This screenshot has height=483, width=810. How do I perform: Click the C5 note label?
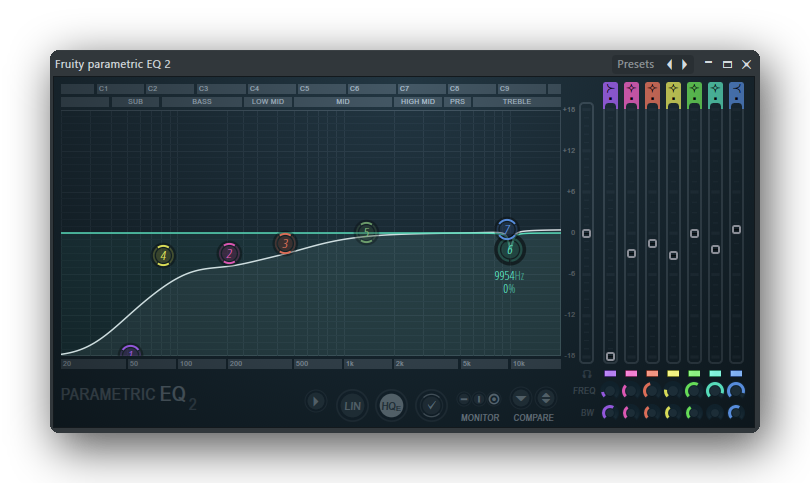pos(304,89)
